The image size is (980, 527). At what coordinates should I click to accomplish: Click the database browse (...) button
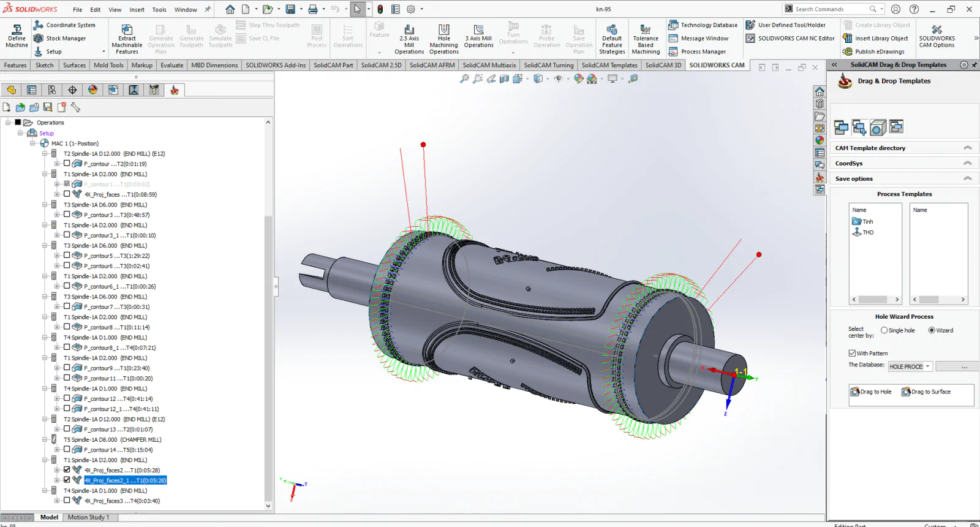coord(964,366)
